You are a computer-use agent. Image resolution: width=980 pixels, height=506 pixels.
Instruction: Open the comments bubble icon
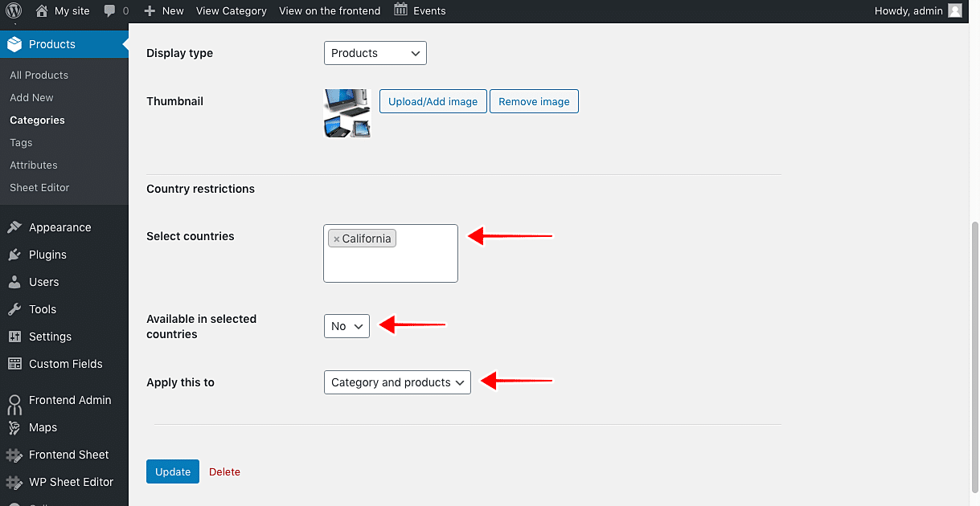pyautogui.click(x=109, y=11)
